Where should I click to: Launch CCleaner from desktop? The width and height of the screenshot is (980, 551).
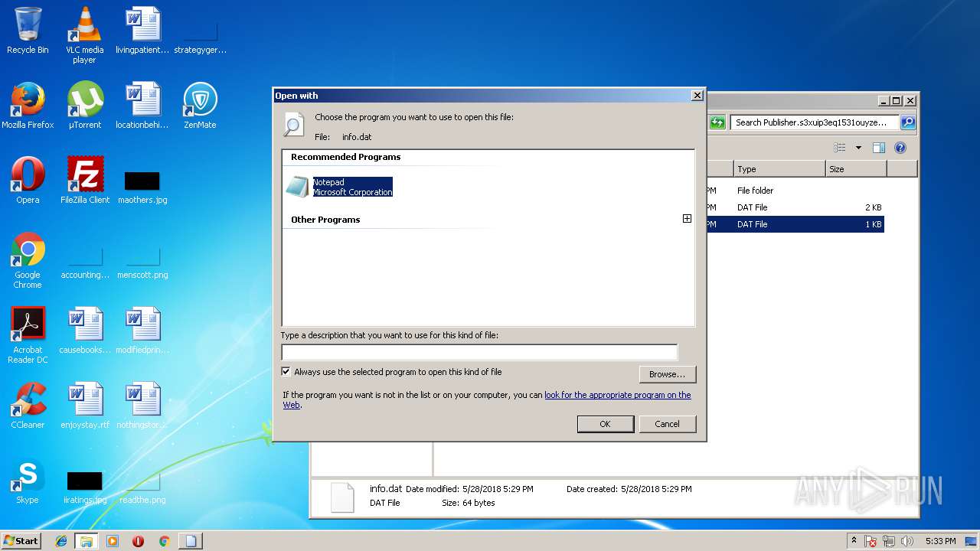(28, 405)
